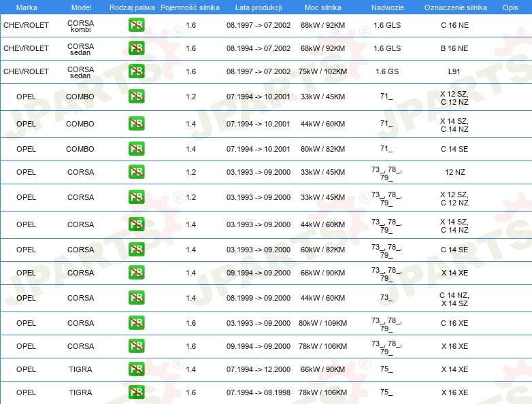Image resolution: width=532 pixels, height=404 pixels.
Task: Click engine codes C 14 NZ, X 14 SZ
Action: (x=454, y=299)
